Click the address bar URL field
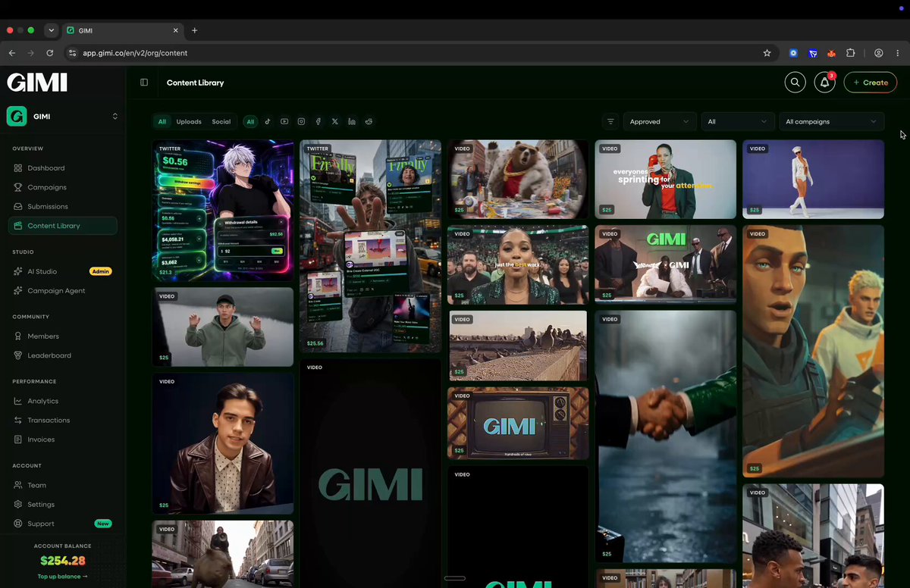The height and width of the screenshot is (588, 910). tap(417, 53)
